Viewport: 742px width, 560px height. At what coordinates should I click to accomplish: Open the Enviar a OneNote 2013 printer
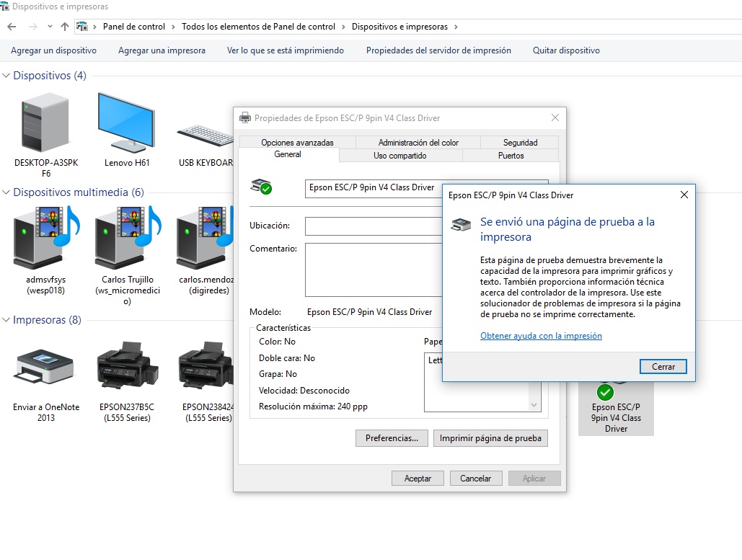click(x=45, y=368)
